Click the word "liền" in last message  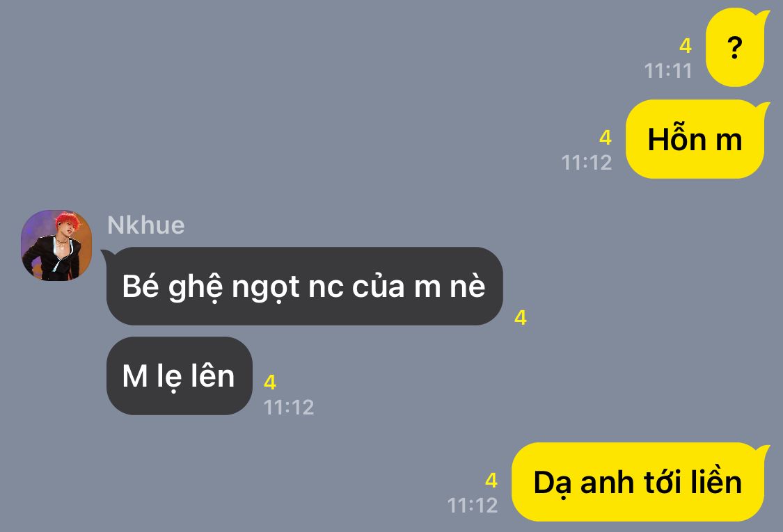coord(716,482)
